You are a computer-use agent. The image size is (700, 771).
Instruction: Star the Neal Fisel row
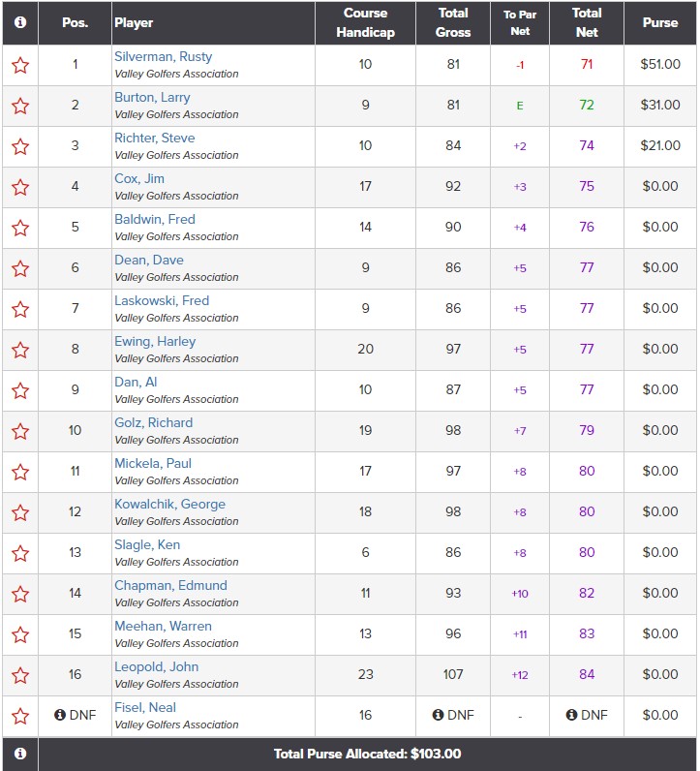(x=20, y=716)
